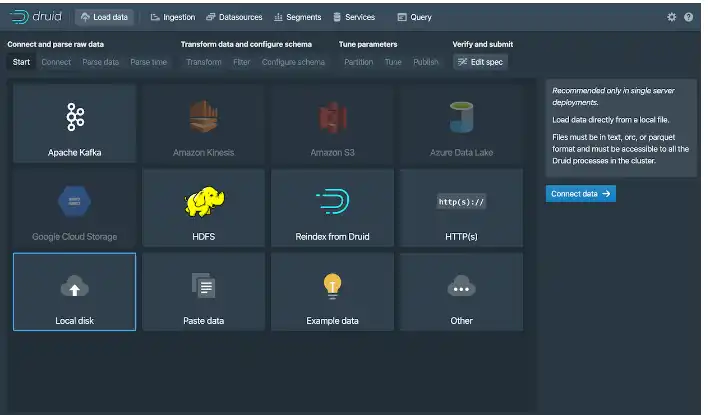This screenshot has width=708, height=415.
Task: Click the Query window icon
Action: click(402, 17)
